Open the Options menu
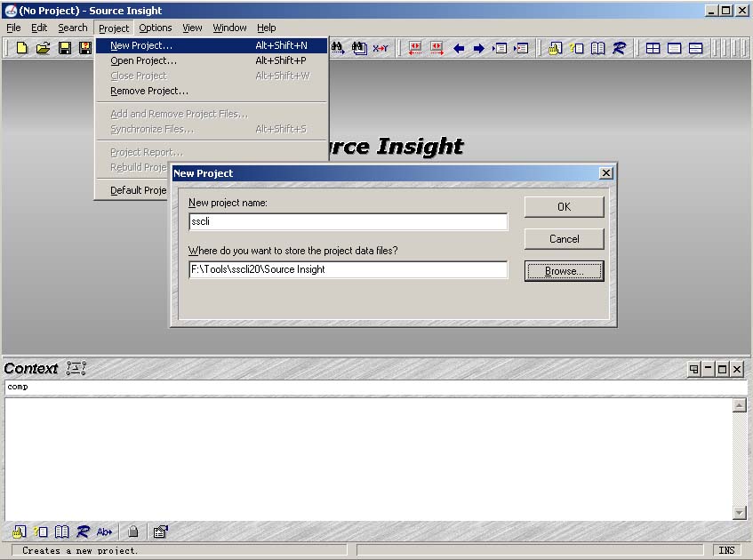The height and width of the screenshot is (560, 753). click(155, 28)
